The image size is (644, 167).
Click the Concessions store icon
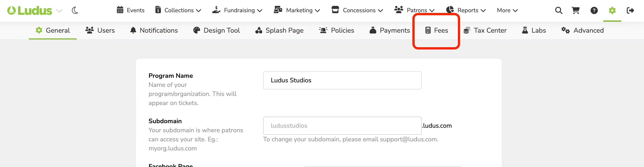click(335, 10)
